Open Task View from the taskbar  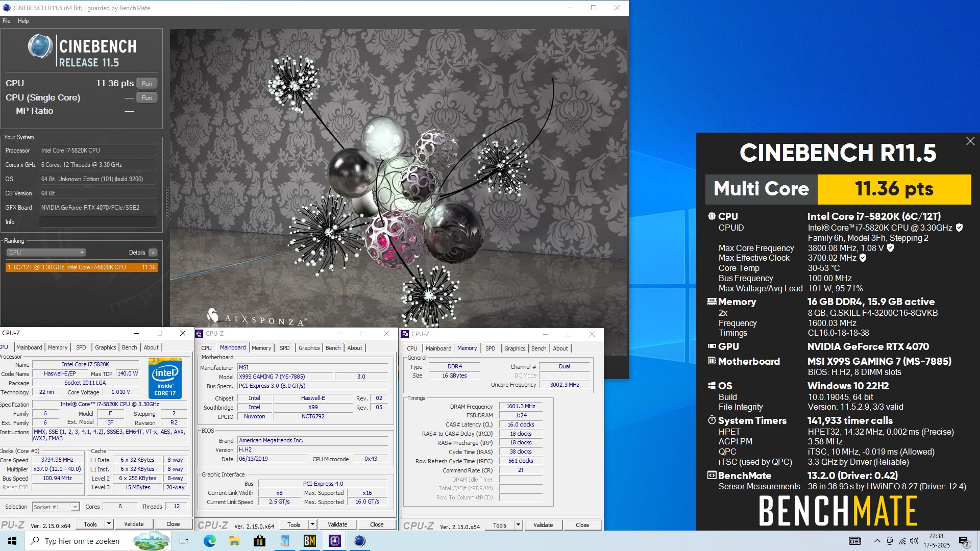click(184, 541)
